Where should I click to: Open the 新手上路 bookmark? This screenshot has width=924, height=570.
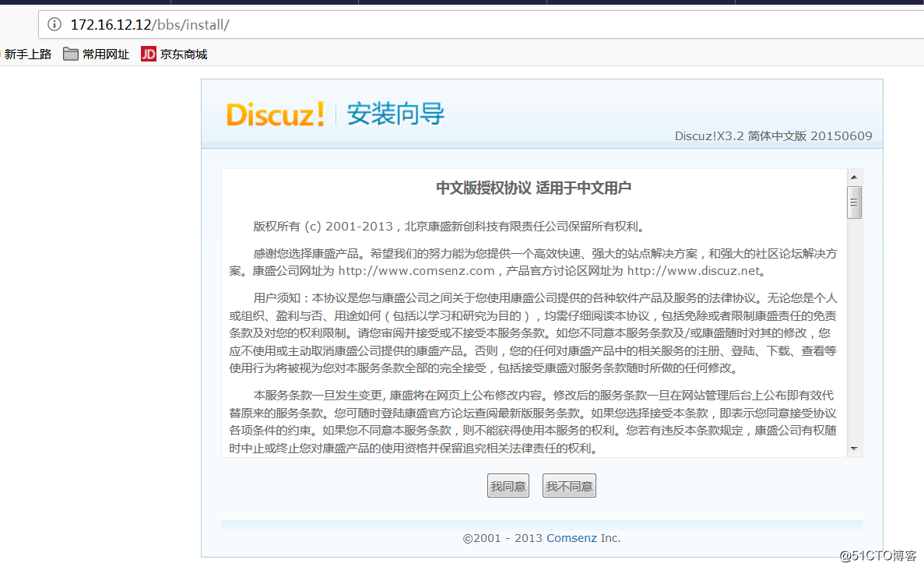pyautogui.click(x=26, y=55)
